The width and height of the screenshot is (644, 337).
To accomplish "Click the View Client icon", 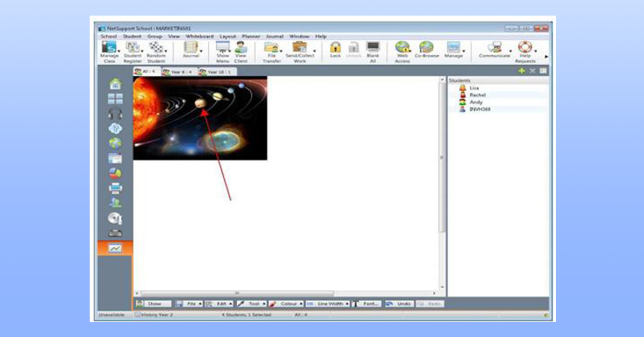I will coord(241,48).
